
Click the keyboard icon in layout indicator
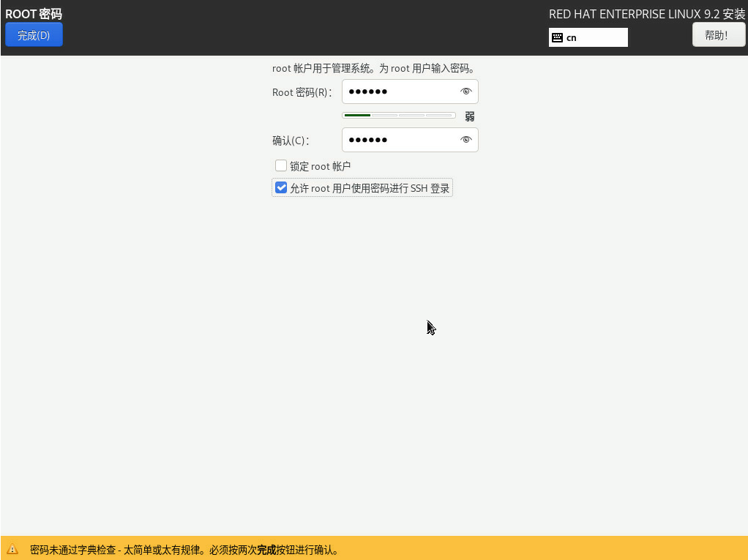(x=557, y=37)
